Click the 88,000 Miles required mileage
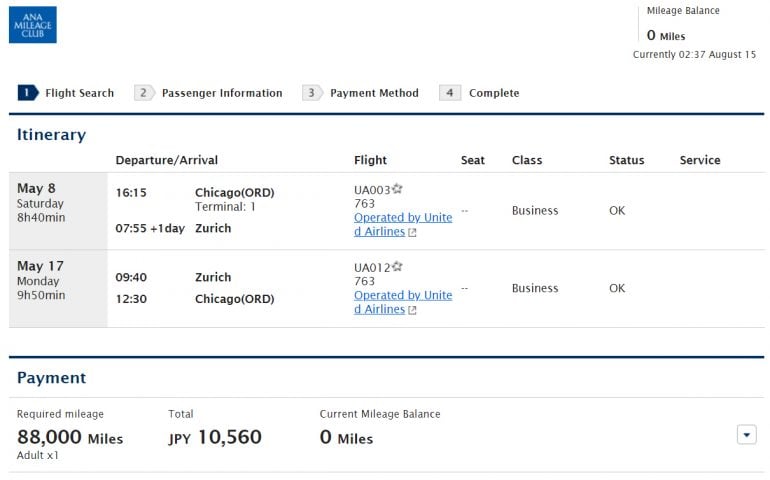Image resolution: width=770 pixels, height=480 pixels. 70,437
